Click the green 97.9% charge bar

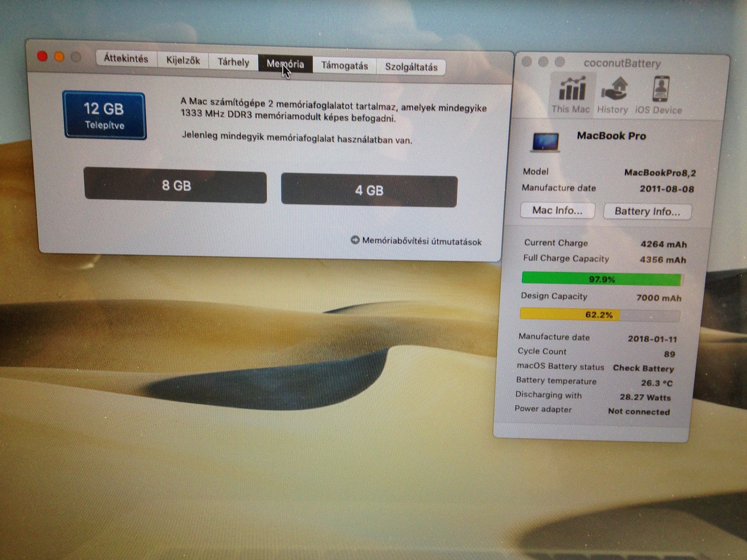602,279
